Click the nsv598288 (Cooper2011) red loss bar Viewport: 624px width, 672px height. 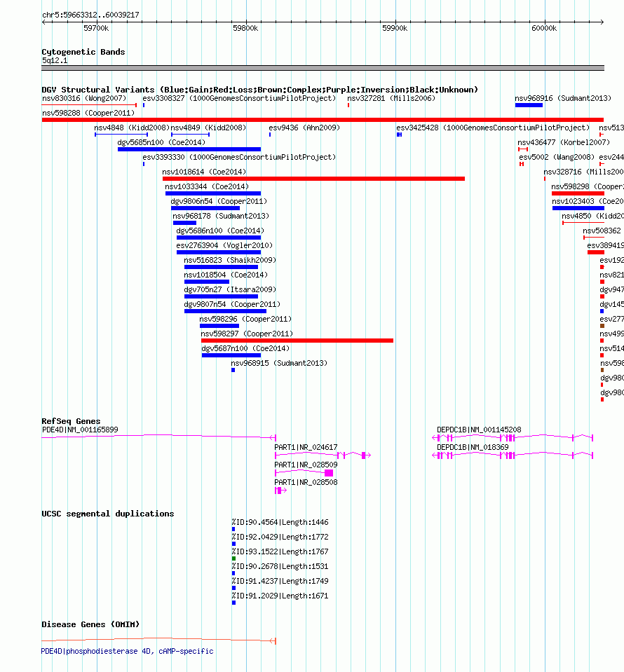point(323,120)
